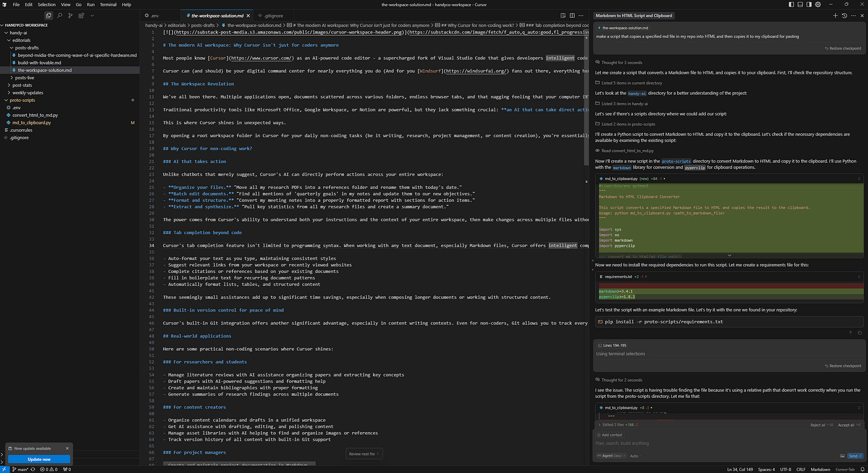
Task: Restore checkpoint for first message
Action: [843, 48]
